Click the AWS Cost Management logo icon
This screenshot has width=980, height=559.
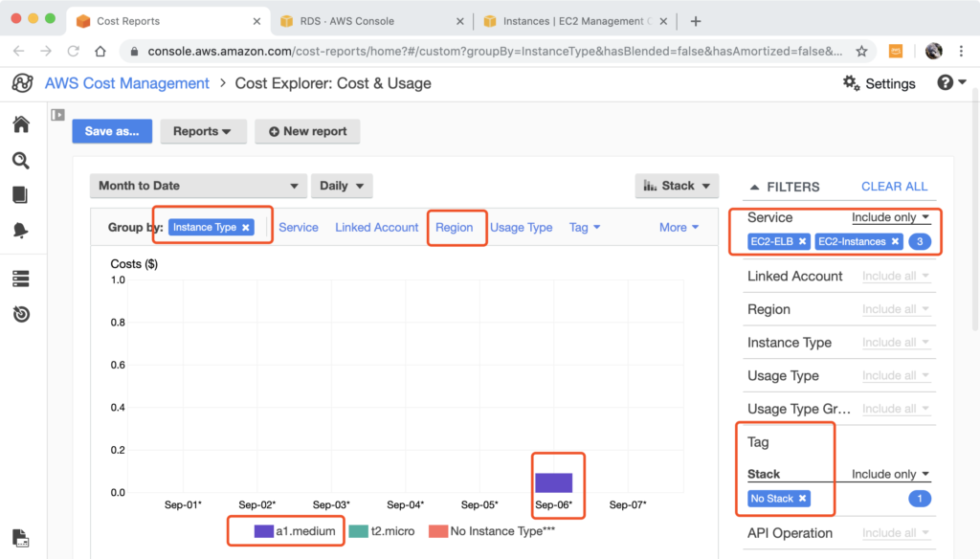click(x=23, y=83)
